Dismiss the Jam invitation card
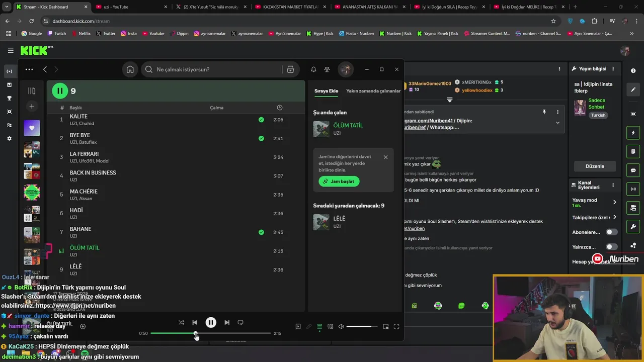The height and width of the screenshot is (362, 644). (x=385, y=157)
